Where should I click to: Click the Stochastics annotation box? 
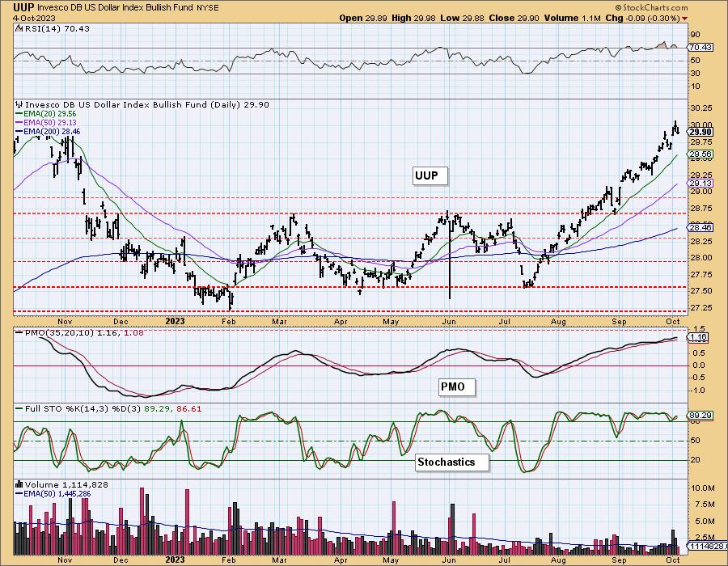[452, 462]
